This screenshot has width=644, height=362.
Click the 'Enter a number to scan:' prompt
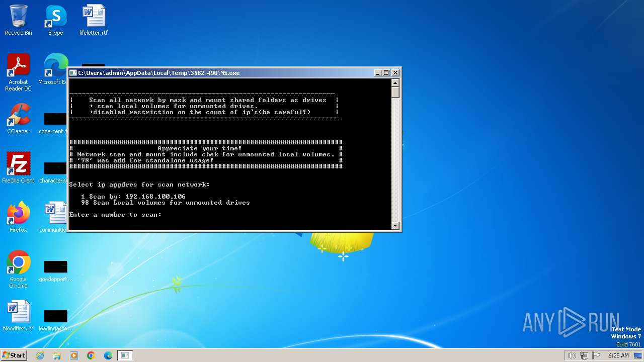(115, 215)
